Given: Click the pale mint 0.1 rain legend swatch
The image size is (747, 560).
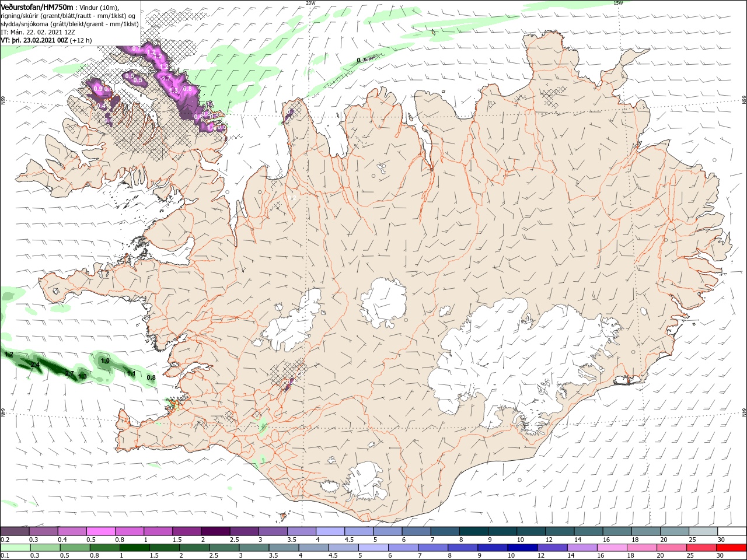Looking at the screenshot, I should (15, 548).
